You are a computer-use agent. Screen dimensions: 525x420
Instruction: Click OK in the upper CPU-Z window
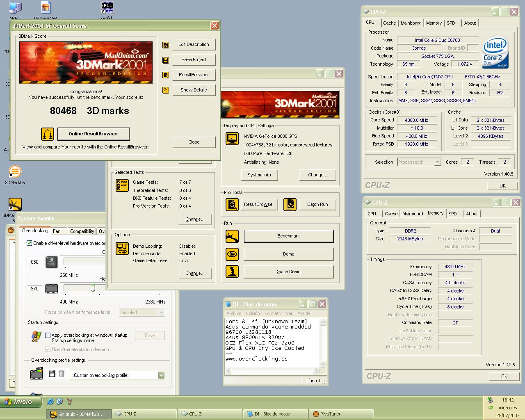[502, 186]
